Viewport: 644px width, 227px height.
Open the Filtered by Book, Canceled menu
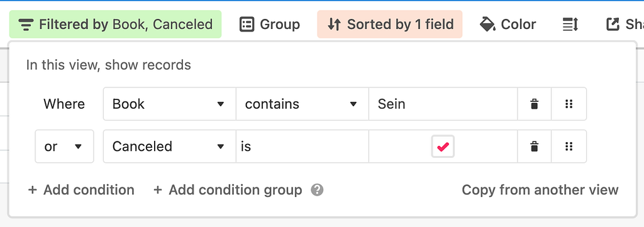click(x=116, y=25)
